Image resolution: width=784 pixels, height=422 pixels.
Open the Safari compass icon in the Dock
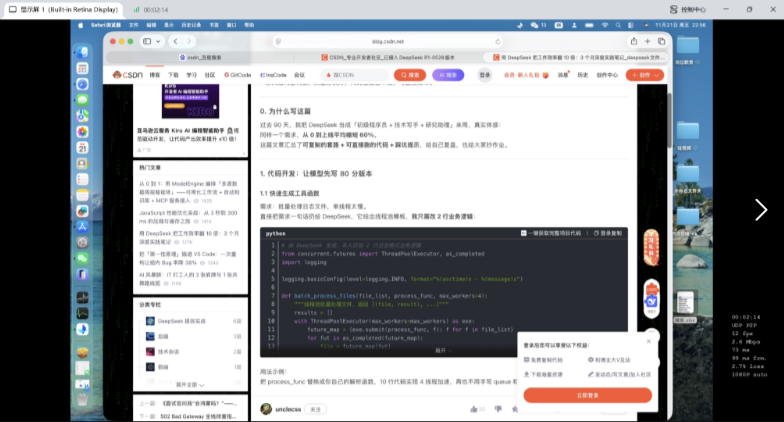click(82, 84)
